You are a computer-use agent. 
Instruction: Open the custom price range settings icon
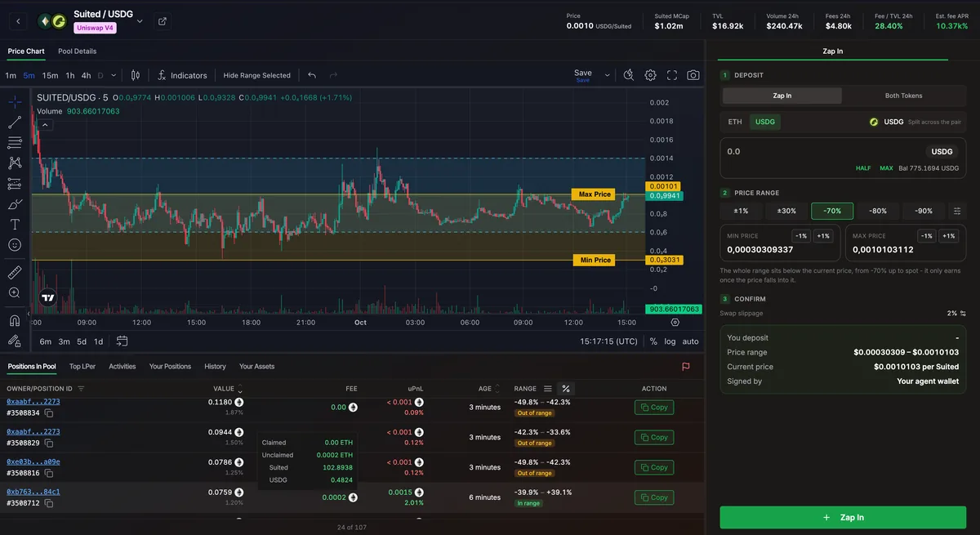[956, 211]
